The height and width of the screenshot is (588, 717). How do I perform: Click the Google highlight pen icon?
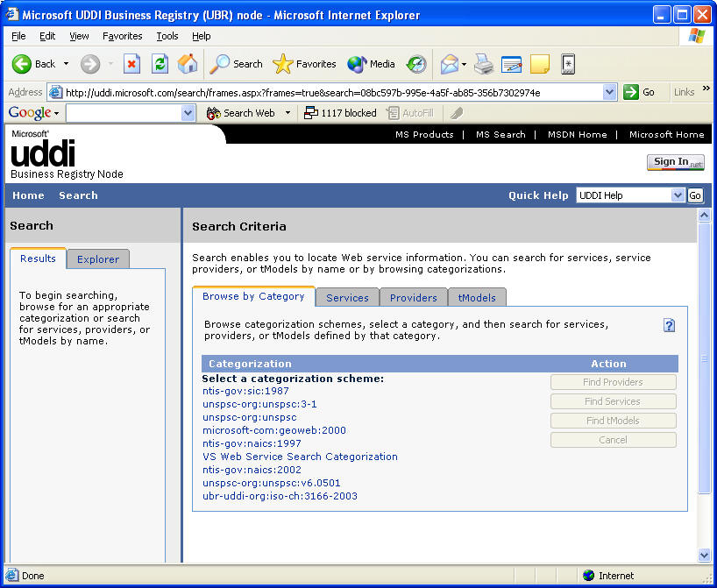pos(457,113)
